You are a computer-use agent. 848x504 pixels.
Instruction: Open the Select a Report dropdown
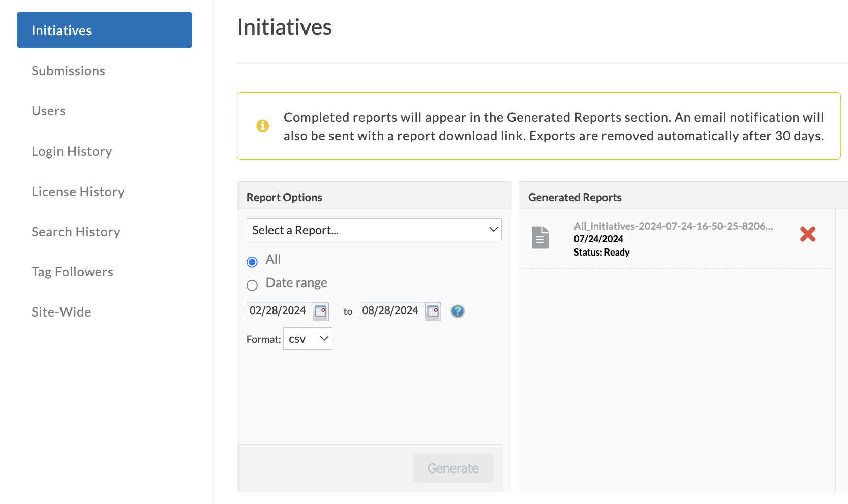pos(374,230)
